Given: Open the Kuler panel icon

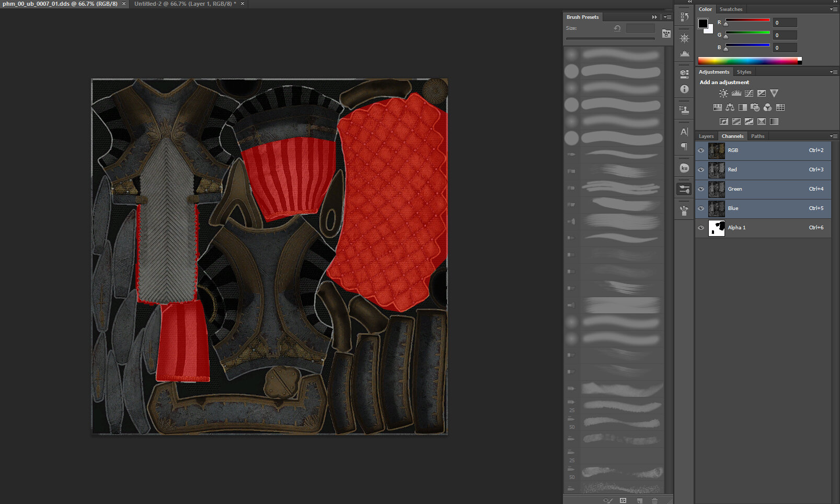Looking at the screenshot, I should pos(684,168).
